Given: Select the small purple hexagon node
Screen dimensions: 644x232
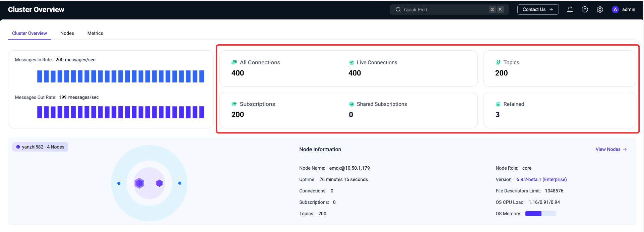Looking at the screenshot, I should coord(159,183).
